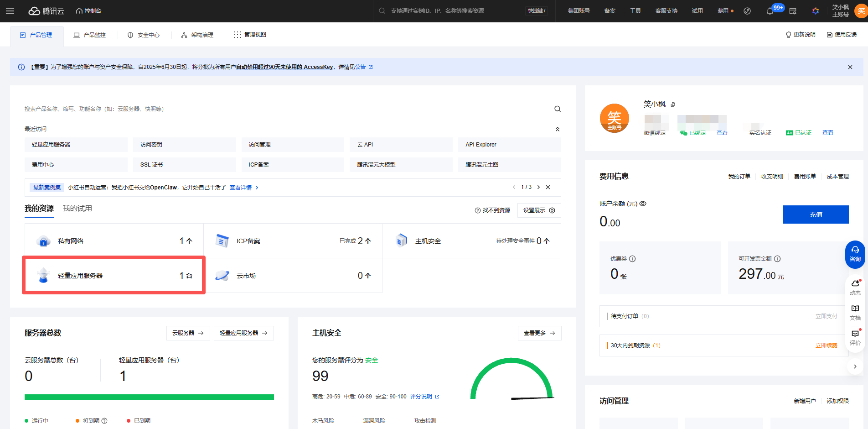Open the mini-program circle icon in top bar
The height and width of the screenshot is (429, 868).
point(747,11)
